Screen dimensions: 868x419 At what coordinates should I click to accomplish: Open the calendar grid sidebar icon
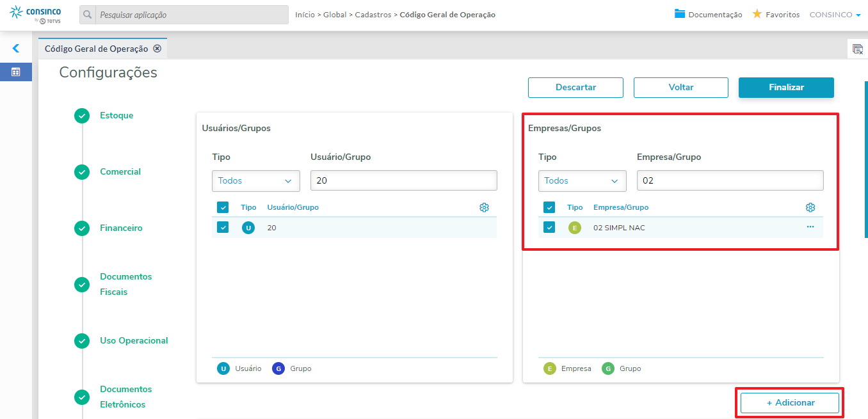(x=16, y=72)
